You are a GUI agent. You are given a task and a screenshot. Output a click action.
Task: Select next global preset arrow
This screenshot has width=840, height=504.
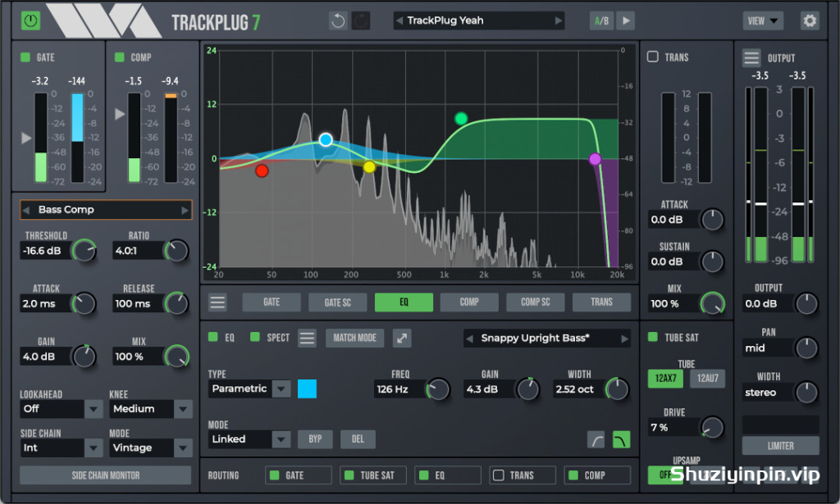pos(558,20)
